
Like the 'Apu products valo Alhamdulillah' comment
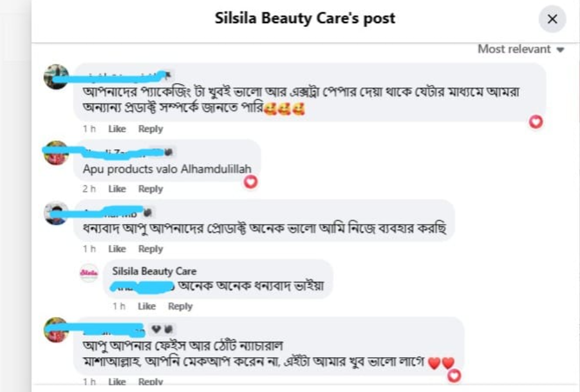(117, 189)
